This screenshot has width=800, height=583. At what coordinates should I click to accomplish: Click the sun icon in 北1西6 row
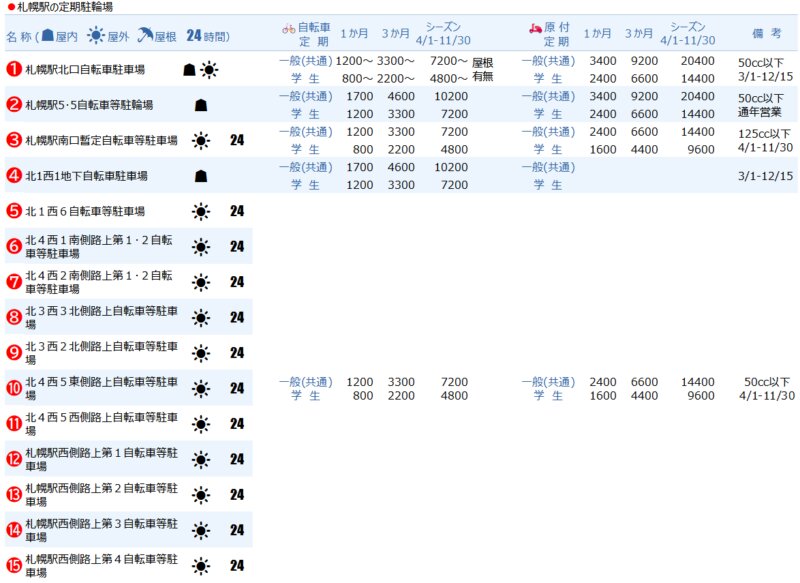(x=201, y=211)
